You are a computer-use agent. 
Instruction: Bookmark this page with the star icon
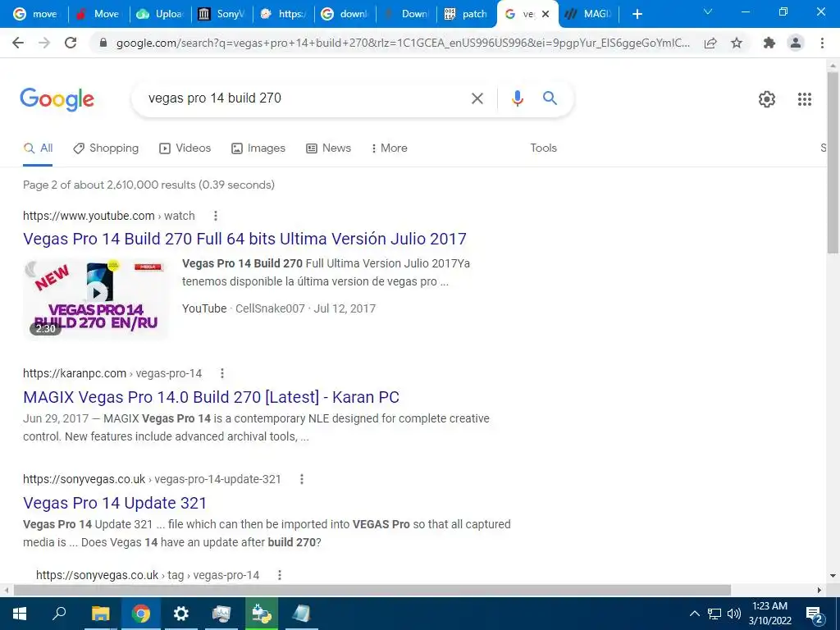tap(737, 43)
